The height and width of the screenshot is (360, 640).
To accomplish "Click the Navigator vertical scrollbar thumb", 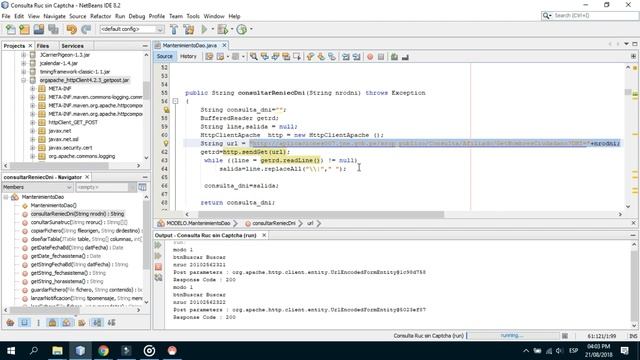I will pos(146,234).
